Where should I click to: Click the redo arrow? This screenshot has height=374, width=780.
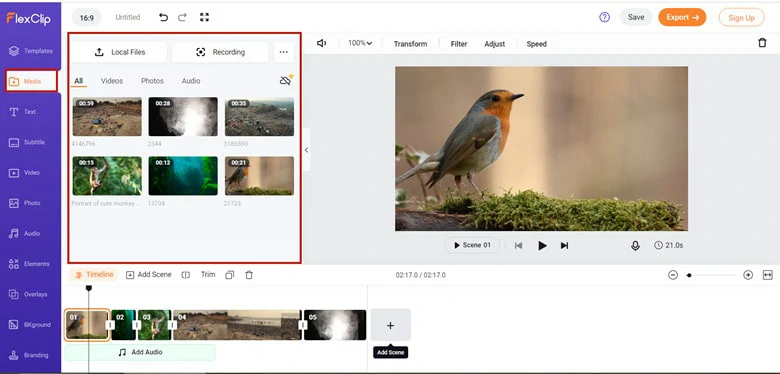click(x=182, y=17)
